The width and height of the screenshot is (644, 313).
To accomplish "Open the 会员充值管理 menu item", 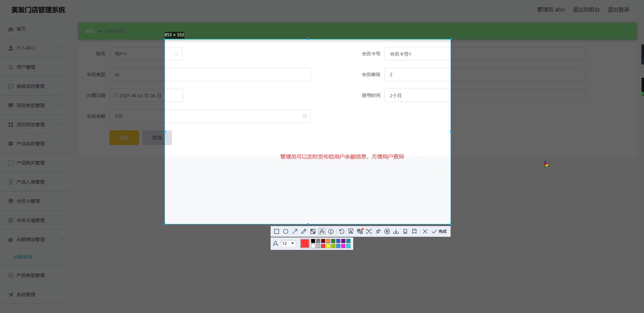I will [35, 220].
